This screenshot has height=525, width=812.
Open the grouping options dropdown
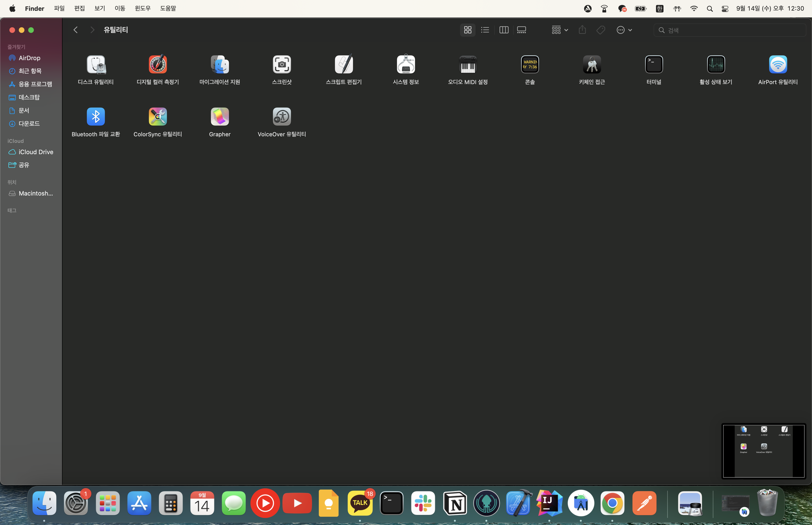pos(559,30)
